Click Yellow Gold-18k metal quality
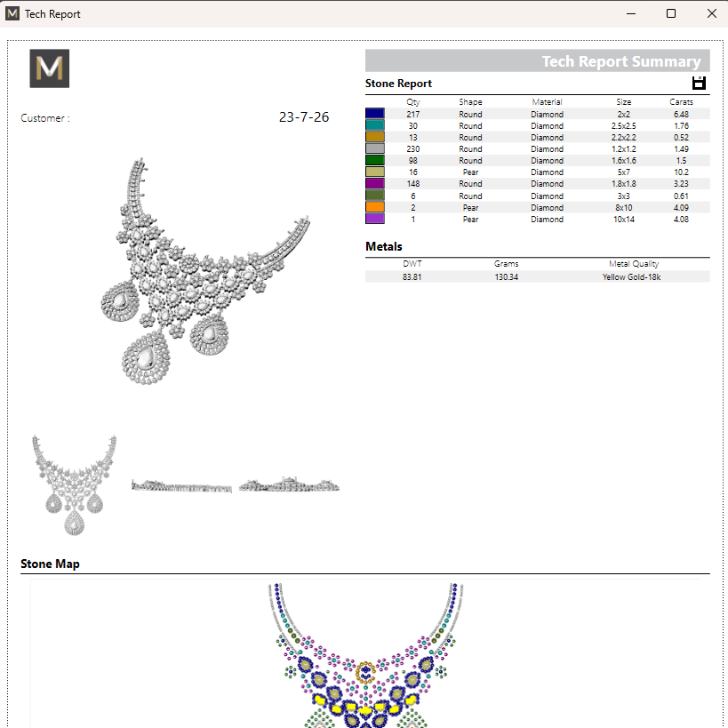Image resolution: width=728 pixels, height=728 pixels. (631, 277)
